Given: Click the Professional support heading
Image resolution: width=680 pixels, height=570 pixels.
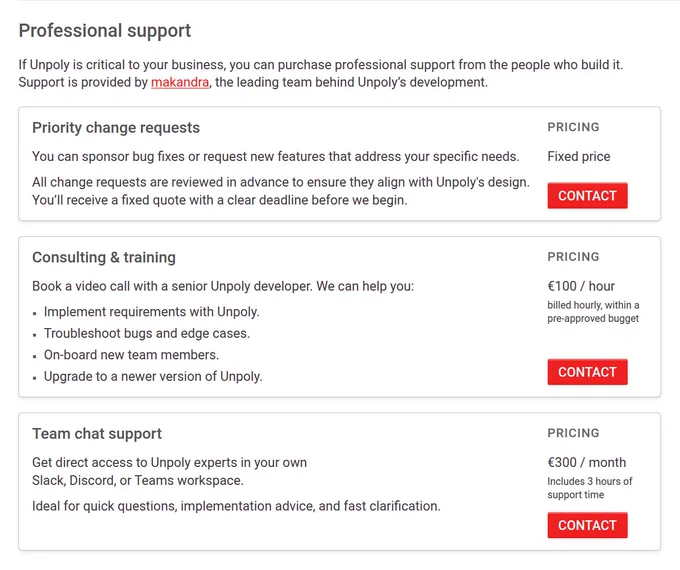Looking at the screenshot, I should pyautogui.click(x=105, y=31).
